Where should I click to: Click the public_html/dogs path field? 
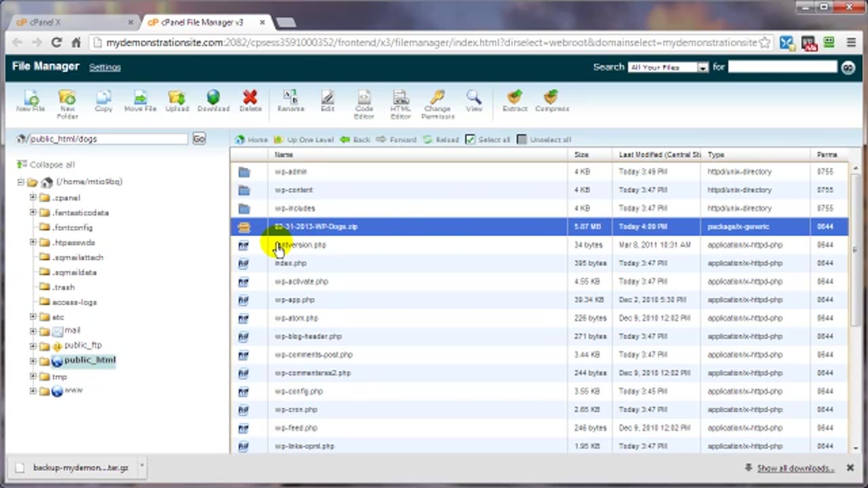pos(107,138)
